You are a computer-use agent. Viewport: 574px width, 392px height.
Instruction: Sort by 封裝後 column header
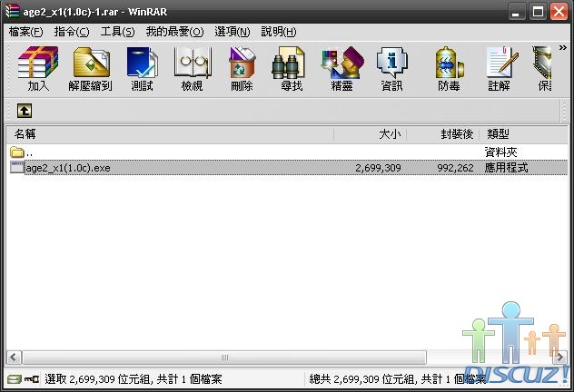[x=443, y=134]
